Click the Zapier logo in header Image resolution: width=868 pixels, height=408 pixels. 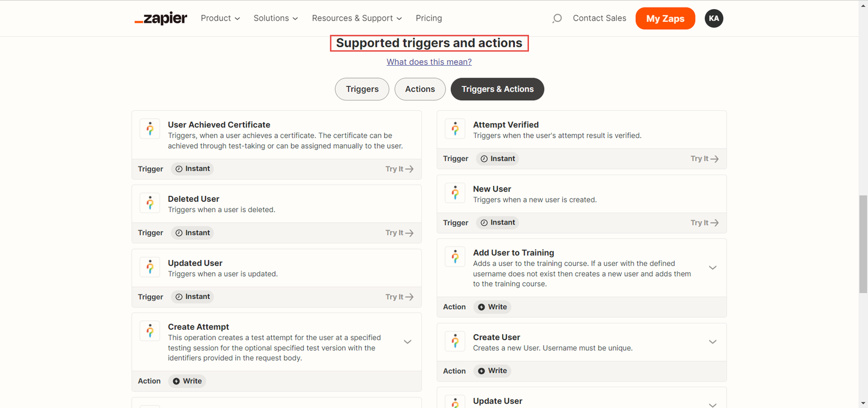tap(161, 18)
